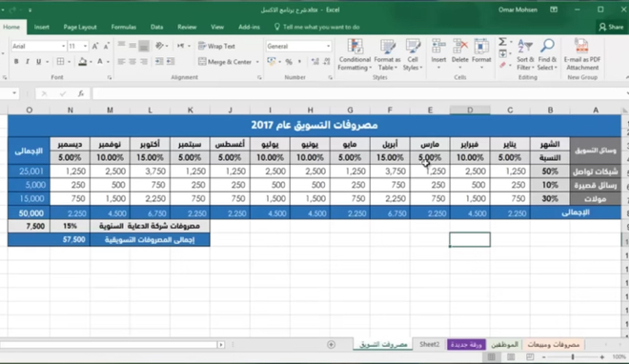Click Insert Function fx icon

[x=81, y=93]
